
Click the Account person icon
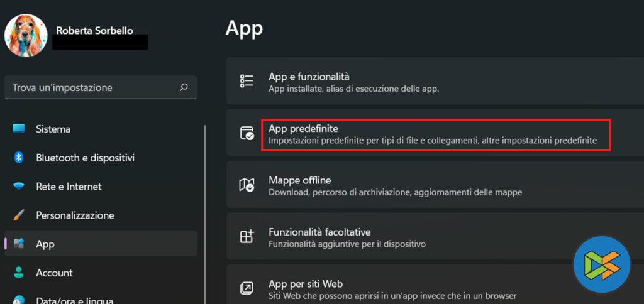(19, 273)
